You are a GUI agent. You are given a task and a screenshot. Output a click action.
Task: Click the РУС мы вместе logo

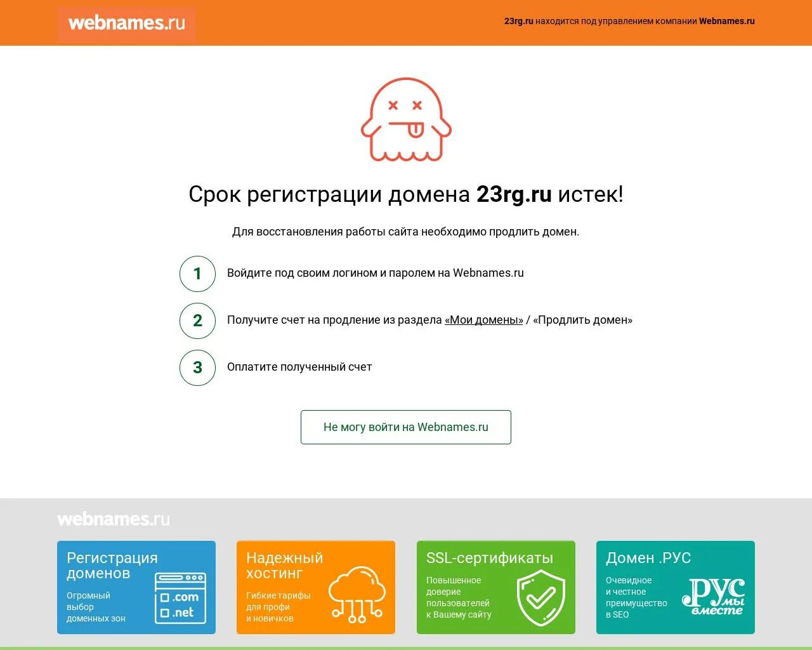click(x=714, y=597)
